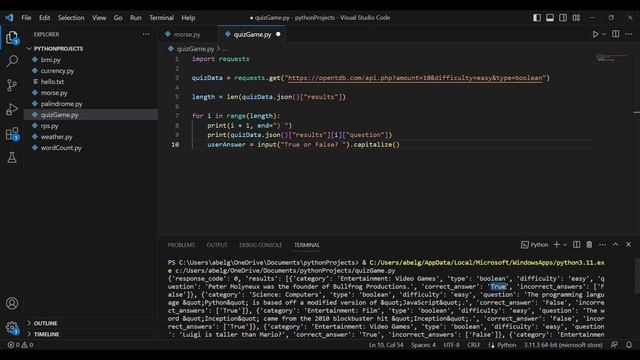This screenshot has height=360, width=640.
Task: Run the Python file with play icon
Action: tap(596, 34)
